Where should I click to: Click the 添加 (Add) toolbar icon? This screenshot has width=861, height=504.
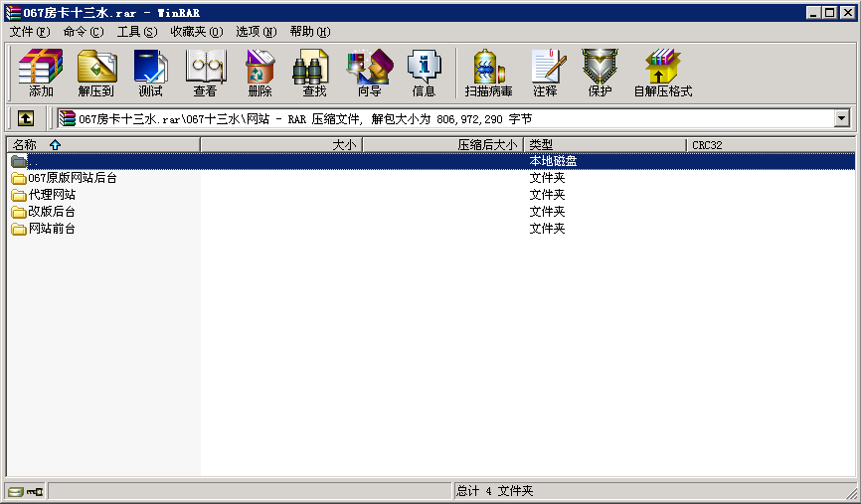point(41,73)
